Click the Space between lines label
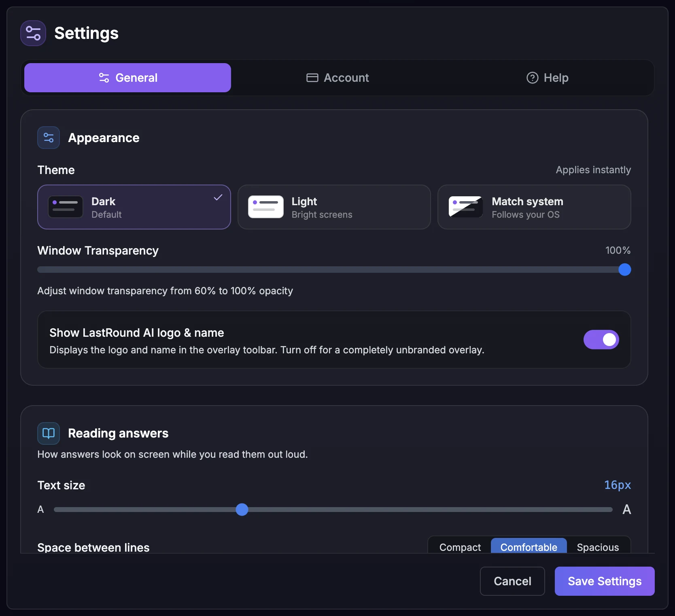Screen dimensions: 675x616 point(93,547)
